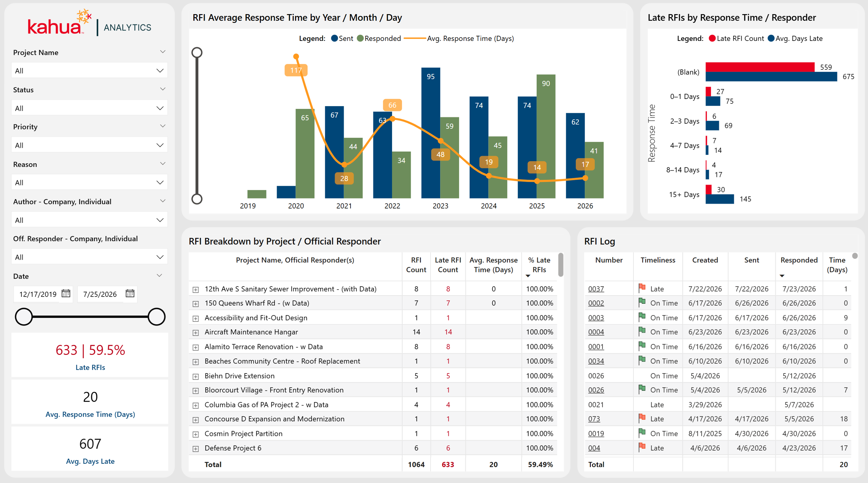This screenshot has height=483, width=868.
Task: Open the Status filter dropdown
Action: point(89,108)
